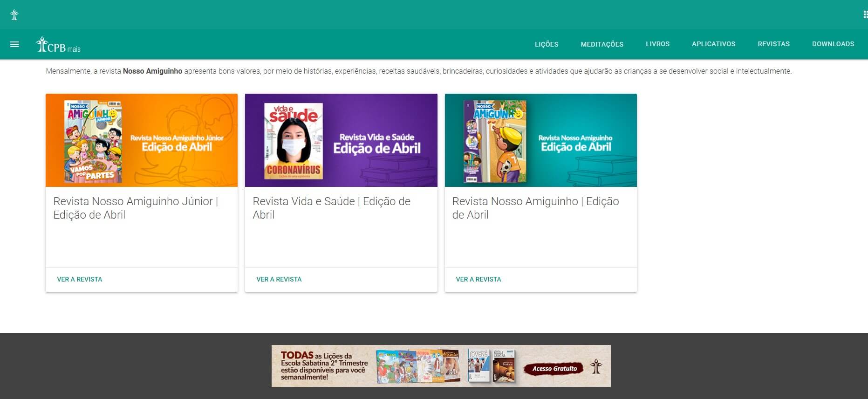Click the Revista Vida e Saúde card title

tap(331, 208)
